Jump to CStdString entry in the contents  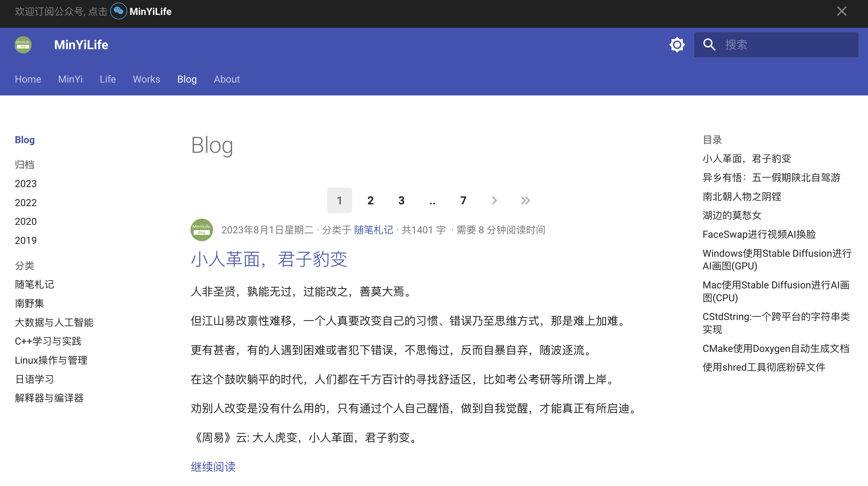(776, 323)
